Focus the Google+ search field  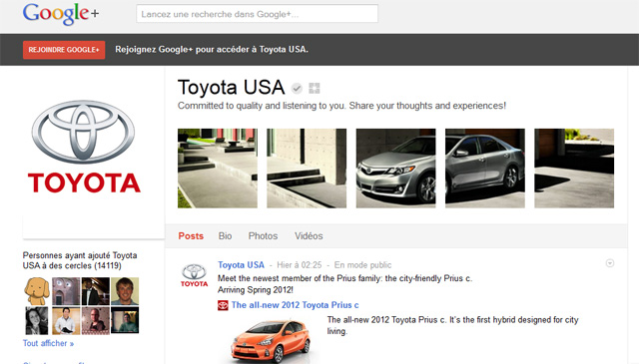(257, 13)
